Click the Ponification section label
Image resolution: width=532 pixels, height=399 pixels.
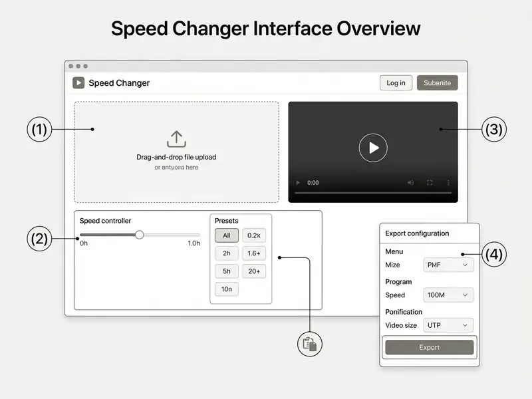[404, 312]
